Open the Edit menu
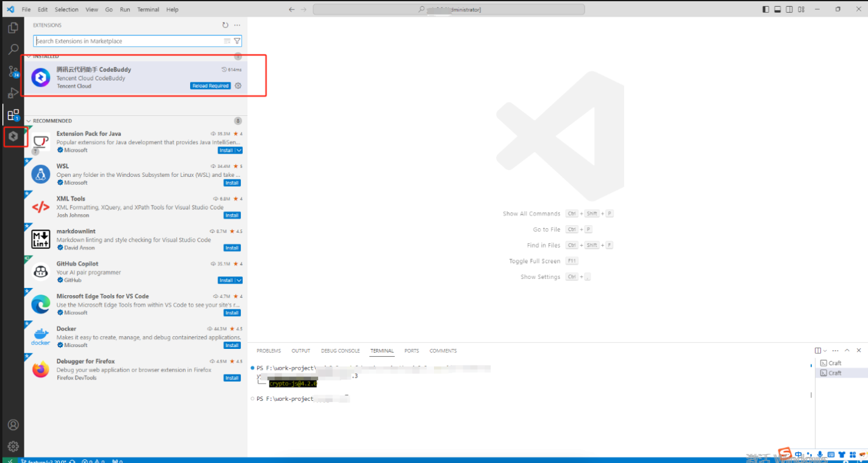 43,10
